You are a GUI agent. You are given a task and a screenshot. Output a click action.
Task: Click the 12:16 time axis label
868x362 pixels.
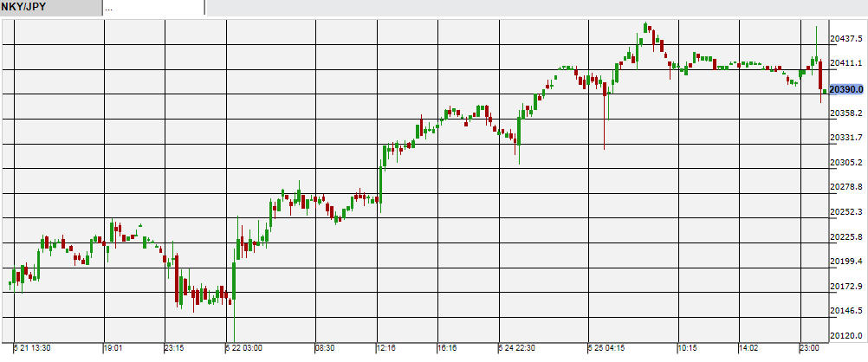point(385,348)
